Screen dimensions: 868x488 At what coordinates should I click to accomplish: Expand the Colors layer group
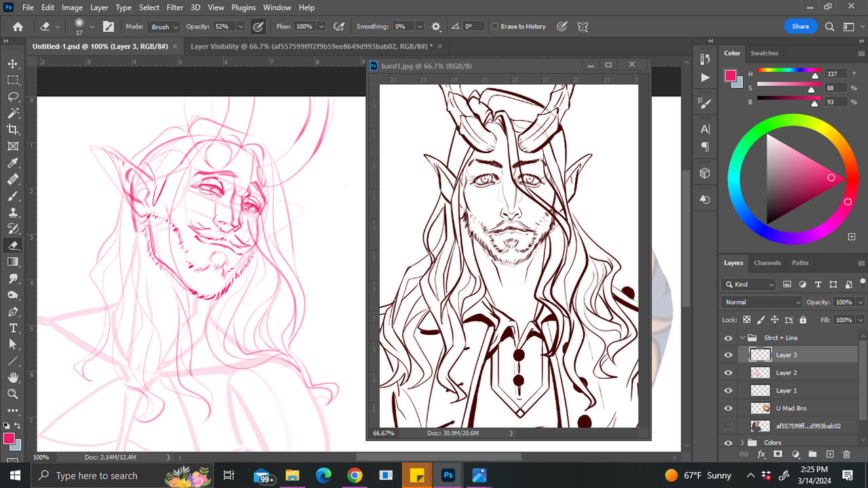[743, 443]
